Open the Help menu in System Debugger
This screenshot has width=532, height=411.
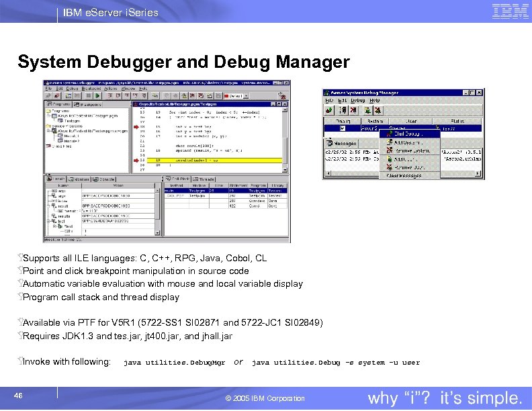tap(143, 89)
